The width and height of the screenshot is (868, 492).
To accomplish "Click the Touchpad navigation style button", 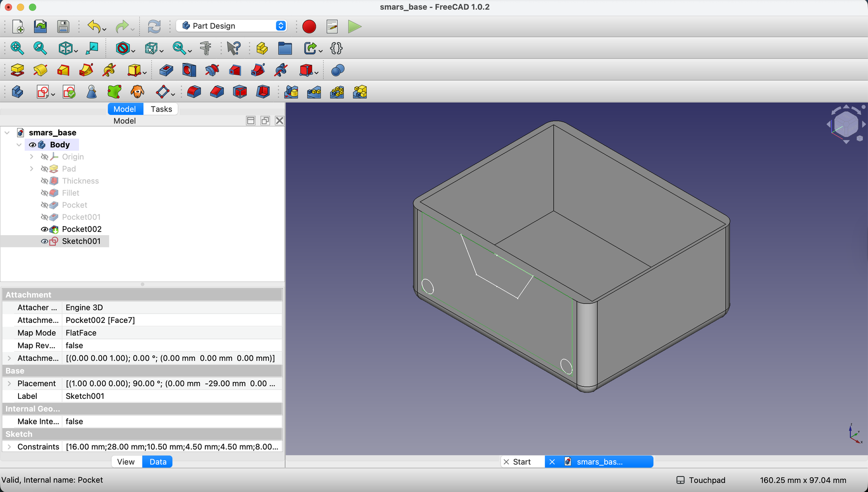I will (701, 480).
